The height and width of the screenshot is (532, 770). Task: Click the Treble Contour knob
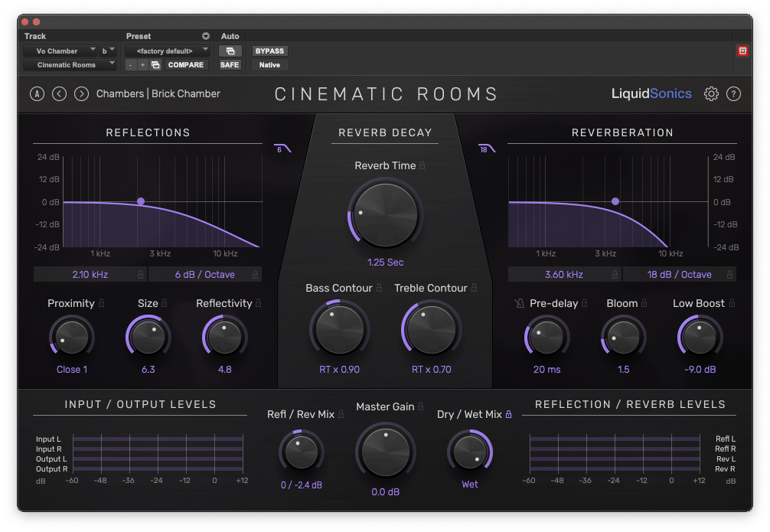coord(431,328)
